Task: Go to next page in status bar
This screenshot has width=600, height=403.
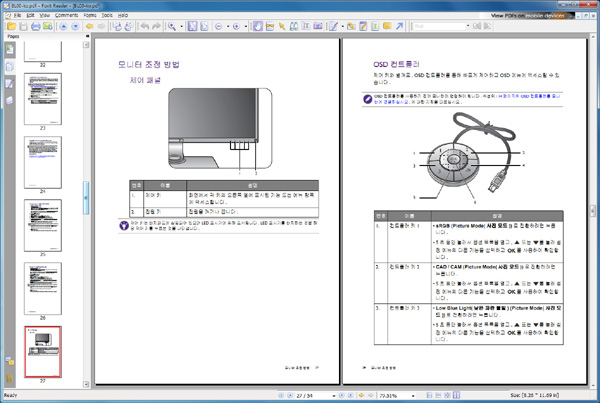Action: (x=342, y=395)
